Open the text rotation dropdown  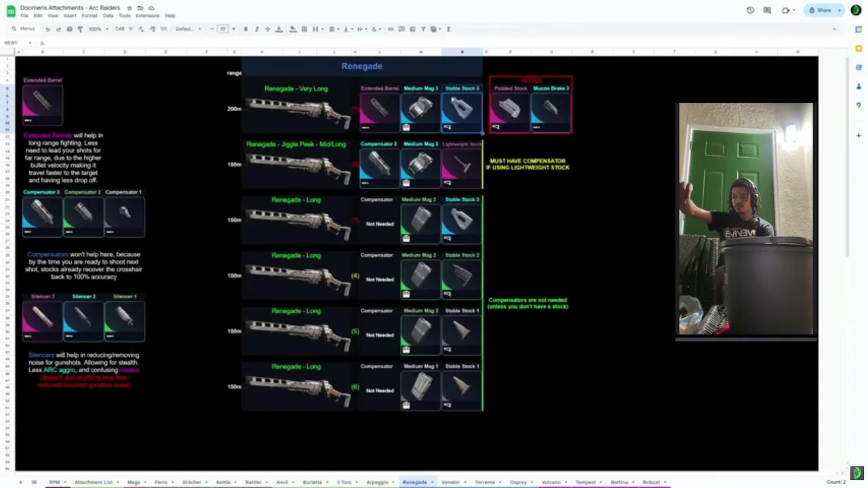click(376, 29)
